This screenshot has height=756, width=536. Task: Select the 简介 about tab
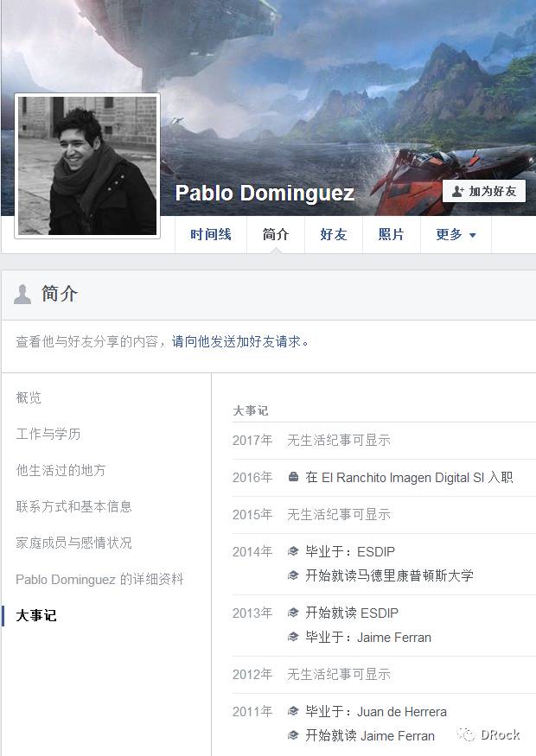click(276, 234)
